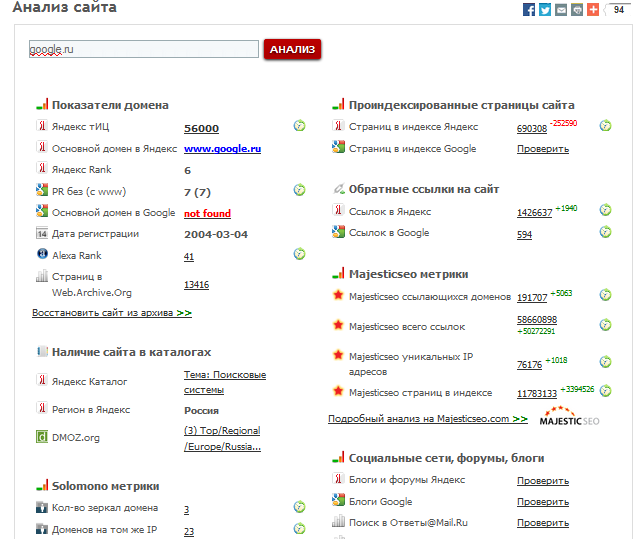Viewport: 635px width, 539px height.
Task: Open the www.google.ru link
Action: (222, 149)
